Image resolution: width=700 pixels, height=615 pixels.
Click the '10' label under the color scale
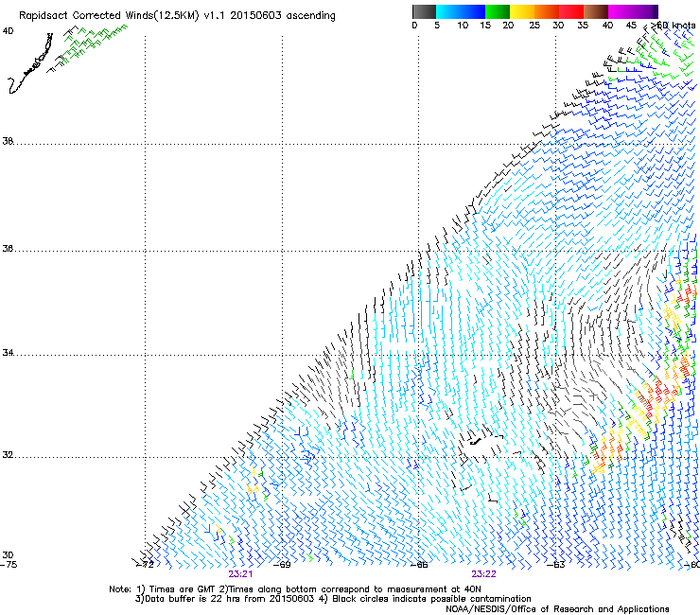[x=463, y=26]
